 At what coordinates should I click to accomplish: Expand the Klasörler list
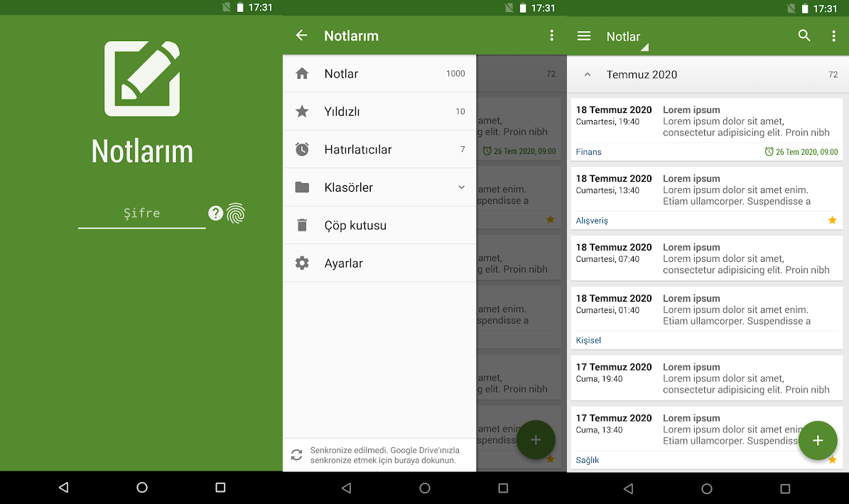(461, 187)
